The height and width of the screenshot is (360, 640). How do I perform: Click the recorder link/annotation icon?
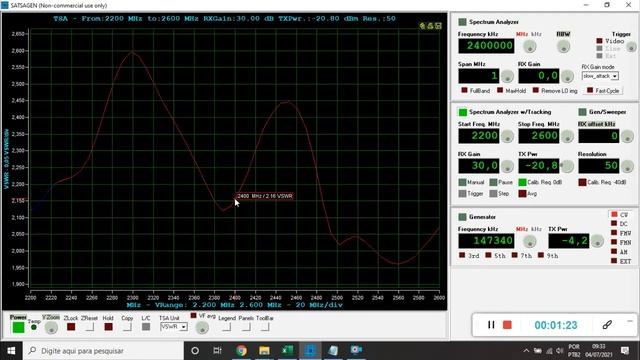tap(607, 325)
